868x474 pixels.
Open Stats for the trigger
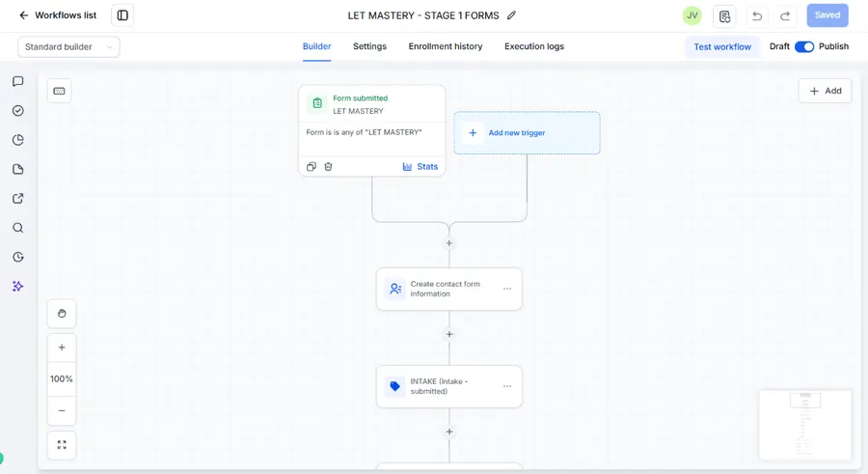(420, 166)
